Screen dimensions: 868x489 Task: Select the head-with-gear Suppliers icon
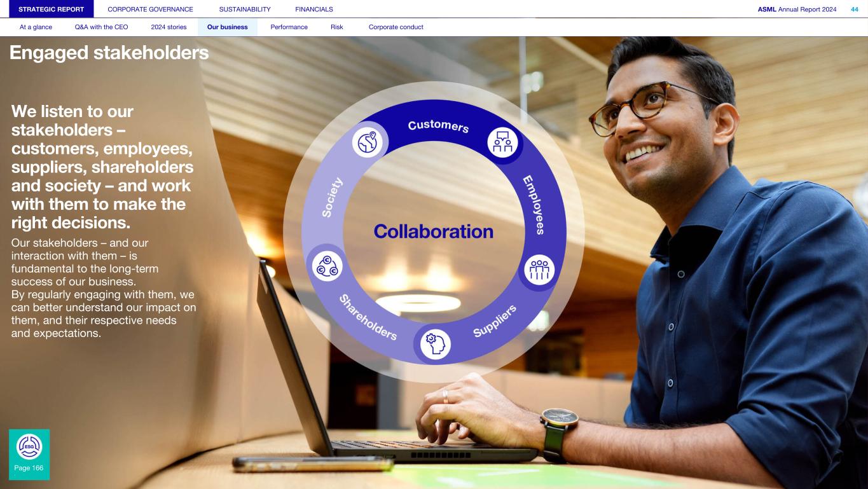435,344
